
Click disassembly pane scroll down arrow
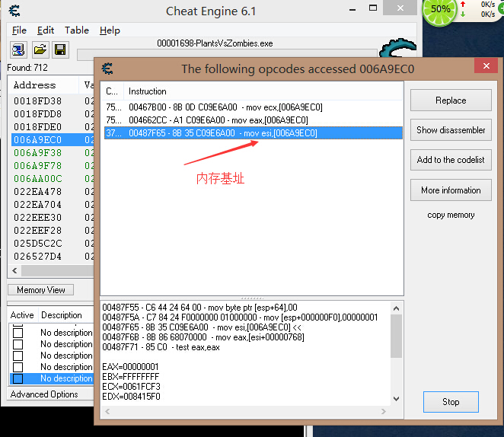[x=397, y=399]
